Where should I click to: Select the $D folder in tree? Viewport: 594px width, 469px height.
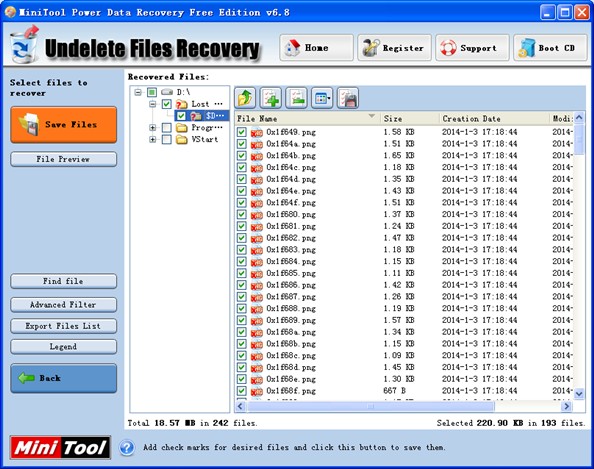215,116
